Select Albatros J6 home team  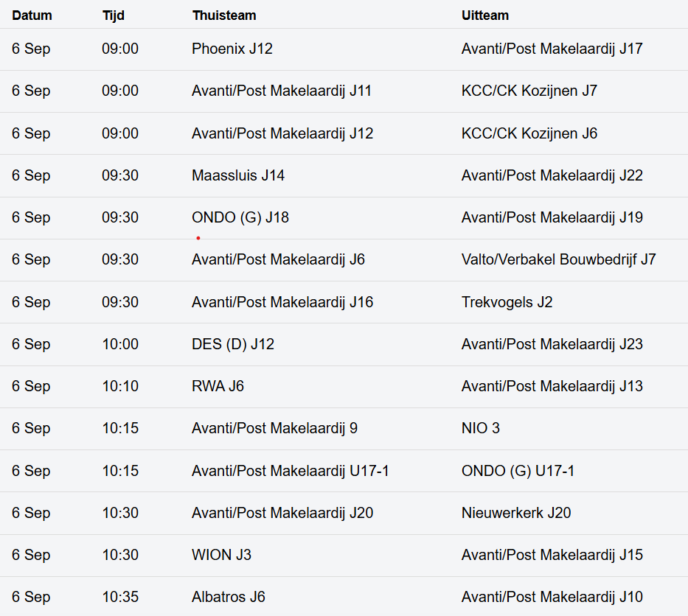(229, 597)
